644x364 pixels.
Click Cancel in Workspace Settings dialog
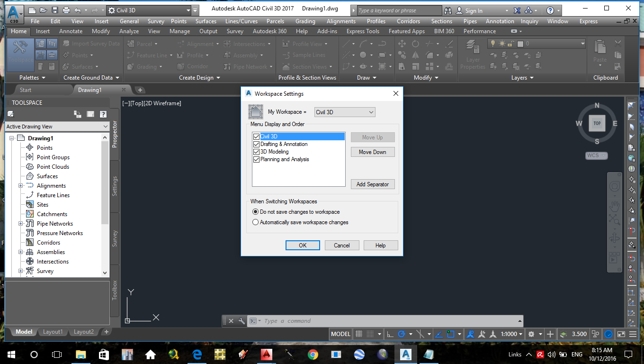[342, 245]
